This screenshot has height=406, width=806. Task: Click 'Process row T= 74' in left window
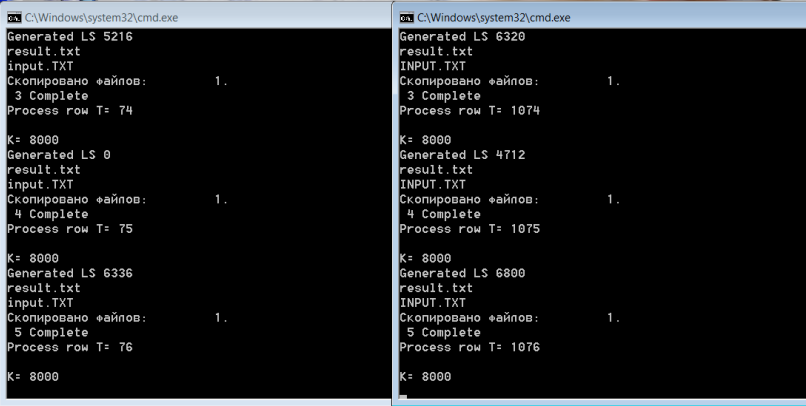tap(70, 110)
